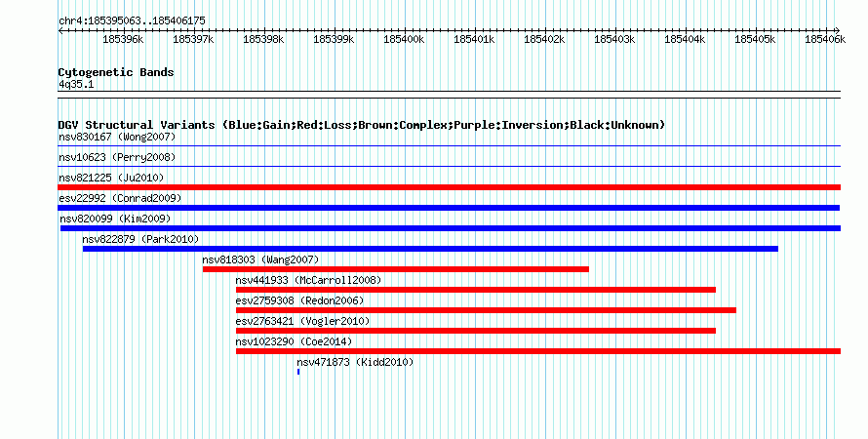
Task: Open nsv820099 (Kim2009) variant label
Action: [x=115, y=219]
